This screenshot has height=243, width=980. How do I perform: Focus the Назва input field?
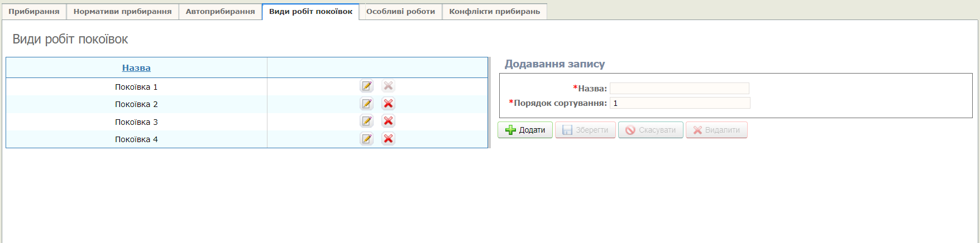[x=679, y=88]
